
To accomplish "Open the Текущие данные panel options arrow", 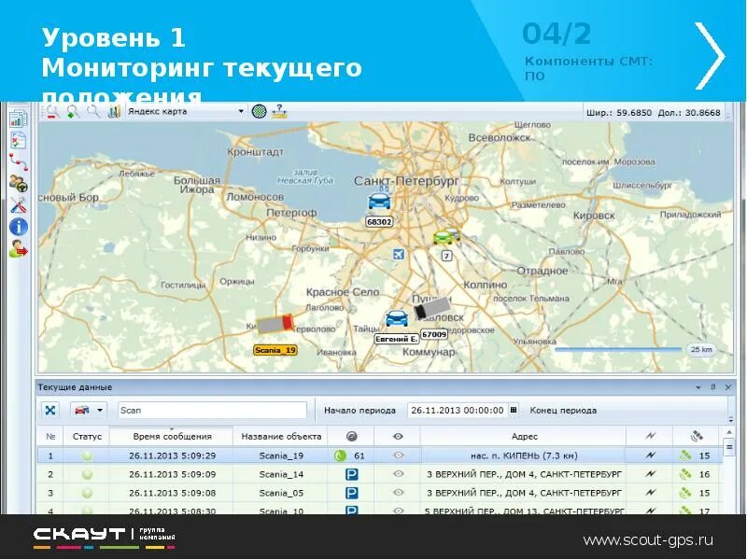I will [698, 387].
